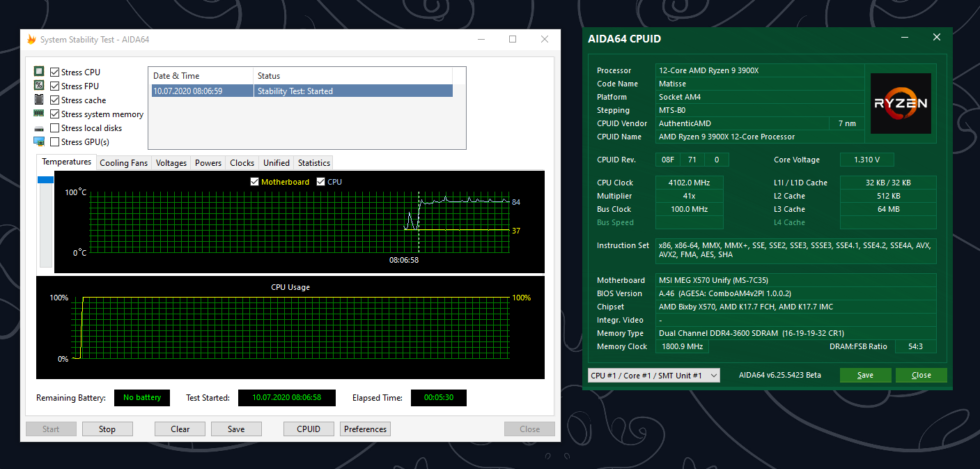Image resolution: width=980 pixels, height=469 pixels.
Task: Click the CPU chip icon beside Stress CPU
Action: pos(39,72)
